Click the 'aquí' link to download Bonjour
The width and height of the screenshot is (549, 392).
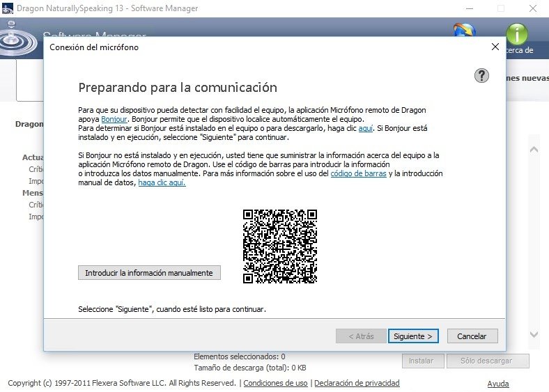point(366,128)
